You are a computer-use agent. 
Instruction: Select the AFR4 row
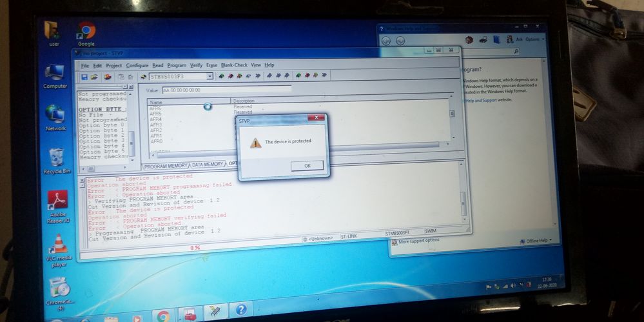[155, 119]
